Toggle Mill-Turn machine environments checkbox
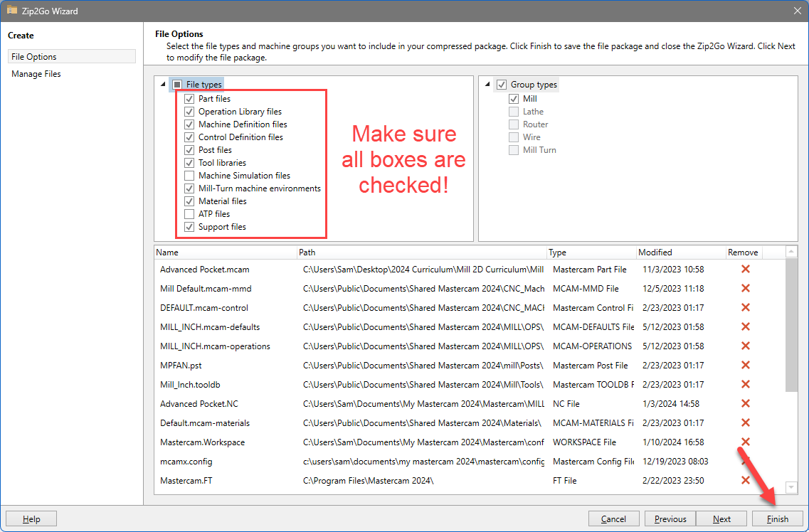Screen dimensions: 809x532 [189, 188]
